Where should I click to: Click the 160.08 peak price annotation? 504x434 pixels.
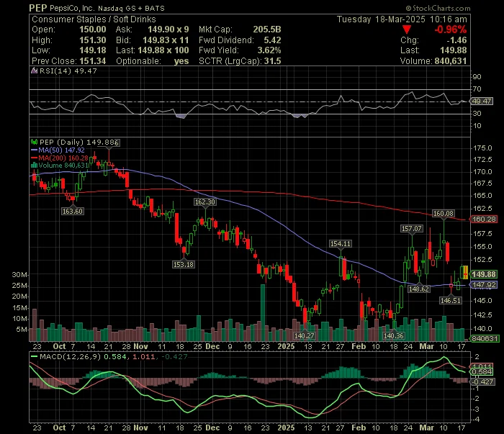[444, 214]
